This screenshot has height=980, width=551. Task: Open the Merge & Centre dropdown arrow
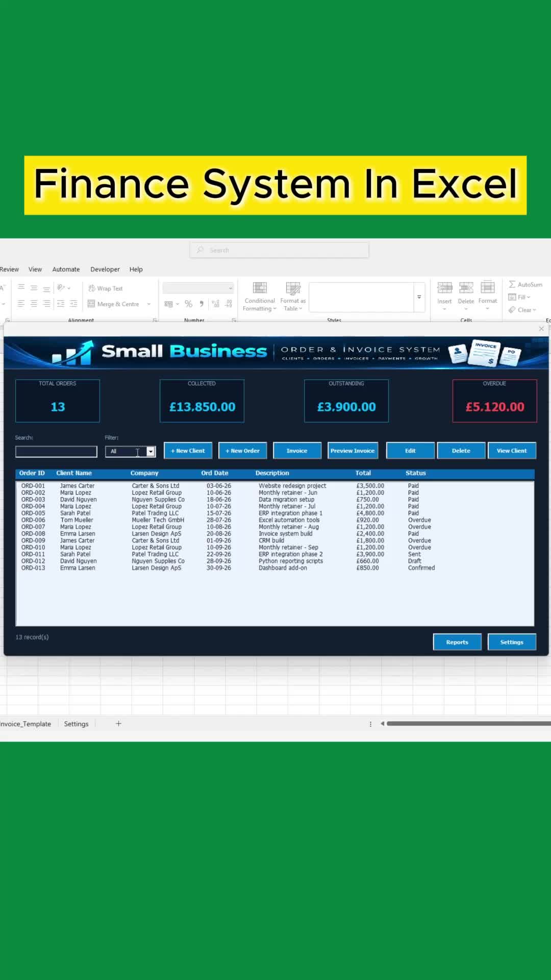point(149,304)
